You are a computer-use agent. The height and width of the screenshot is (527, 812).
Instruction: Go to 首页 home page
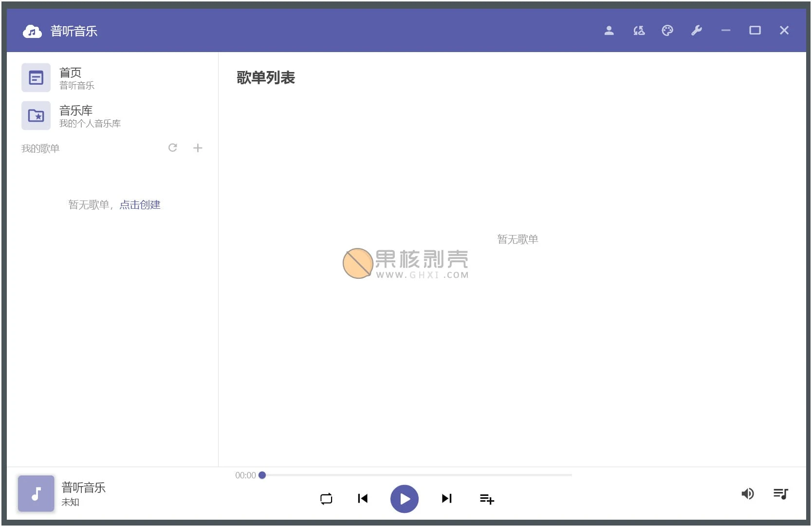pos(71,78)
